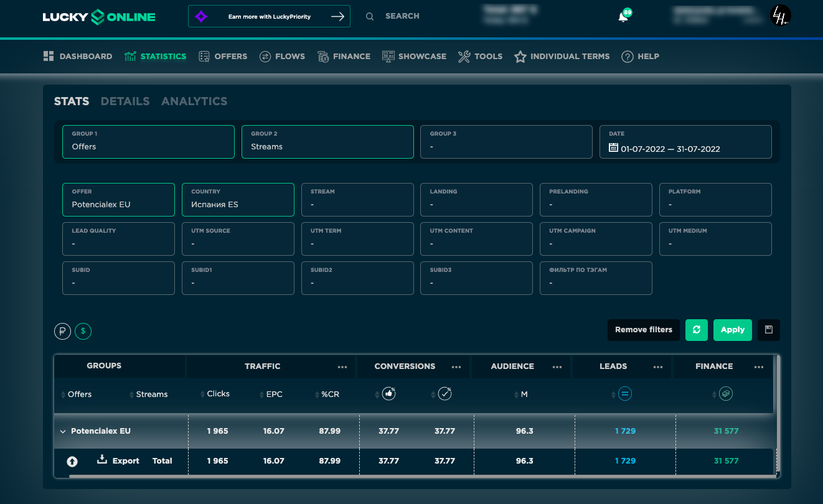Click the leads value 1 729 in Potencialex row
Screen dimensions: 823x504
coord(625,431)
